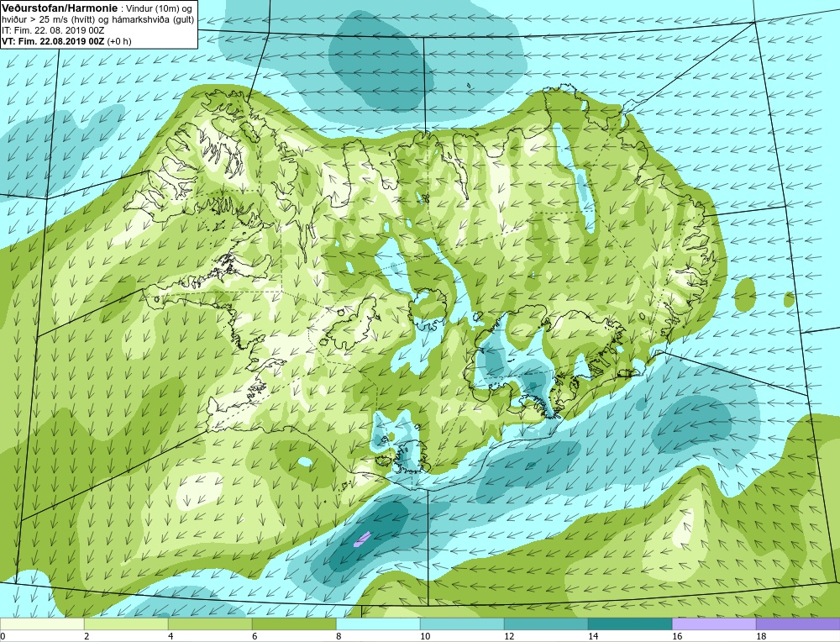The height and width of the screenshot is (642, 840).
Task: Click the 12–14 m/s teal swatch
Action: [x=546, y=624]
